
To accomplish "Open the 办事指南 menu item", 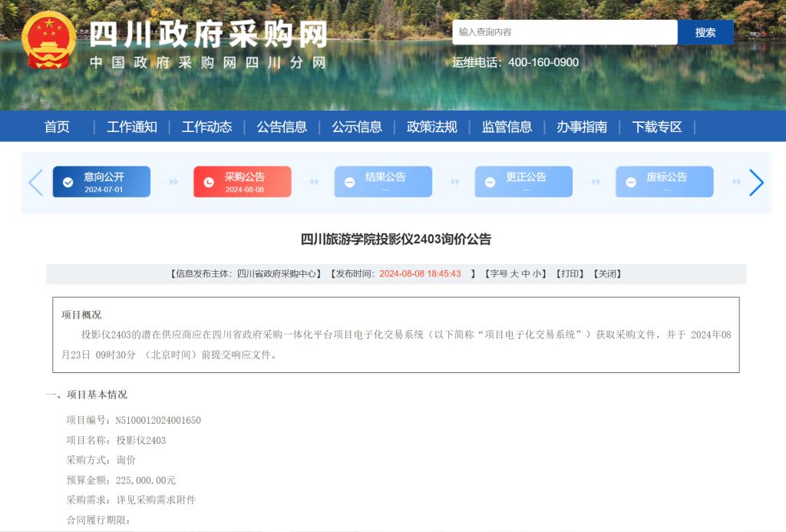I will tap(582, 127).
